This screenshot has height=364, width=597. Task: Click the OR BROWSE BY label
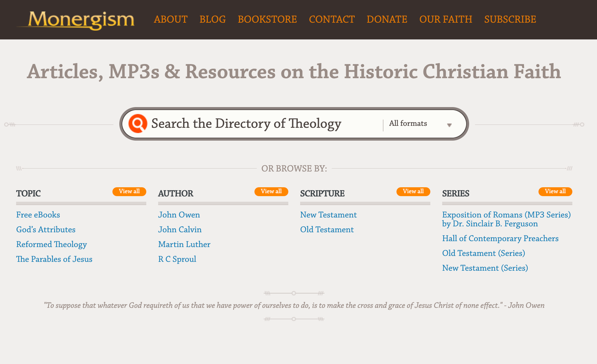pos(294,169)
